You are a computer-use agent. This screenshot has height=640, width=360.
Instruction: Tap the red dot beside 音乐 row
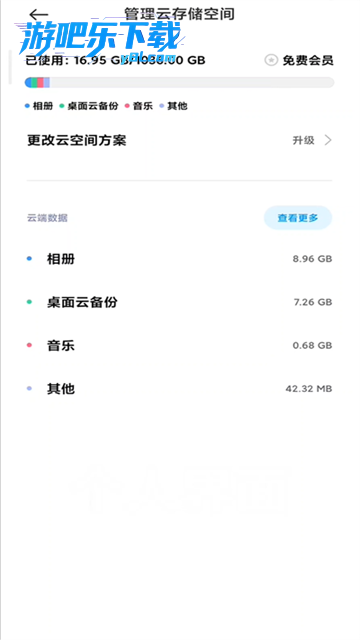pyautogui.click(x=29, y=345)
